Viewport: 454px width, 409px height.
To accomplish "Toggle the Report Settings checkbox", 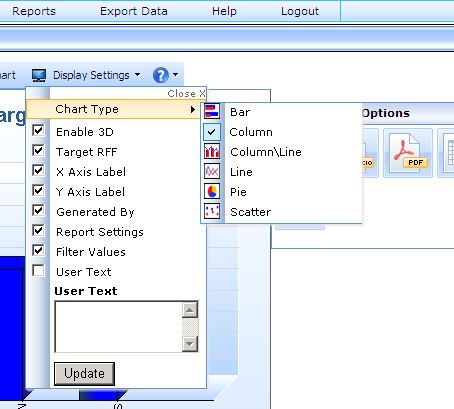I will pyautogui.click(x=38, y=230).
